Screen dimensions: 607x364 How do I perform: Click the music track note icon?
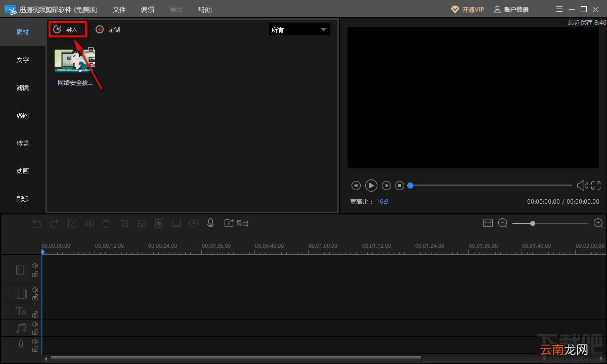pyautogui.click(x=21, y=328)
